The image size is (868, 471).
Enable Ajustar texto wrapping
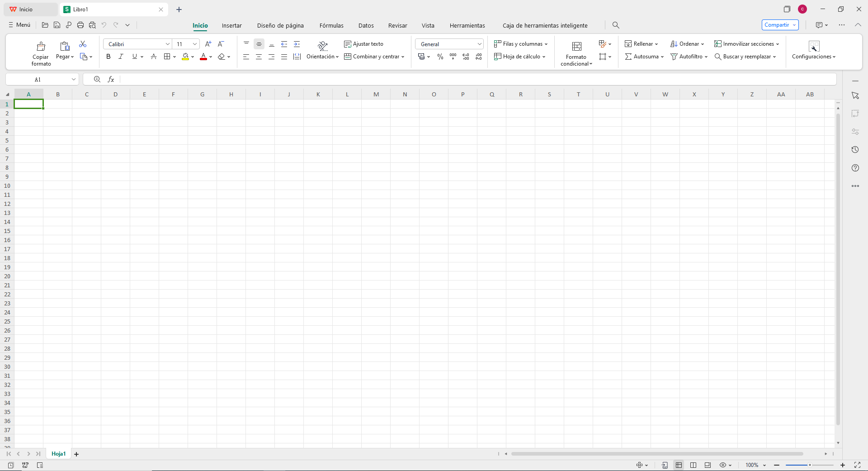click(x=363, y=44)
